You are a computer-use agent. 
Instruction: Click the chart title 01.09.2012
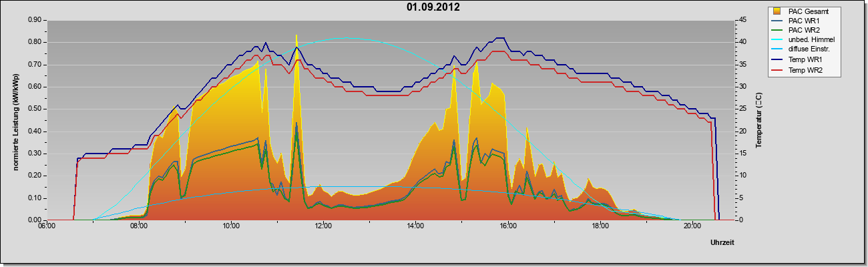click(433, 7)
